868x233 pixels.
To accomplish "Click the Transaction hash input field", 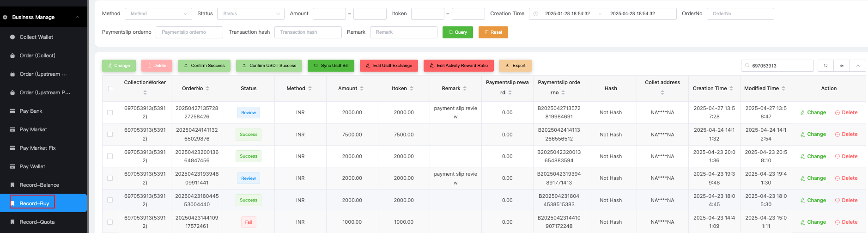I will coord(308,32).
